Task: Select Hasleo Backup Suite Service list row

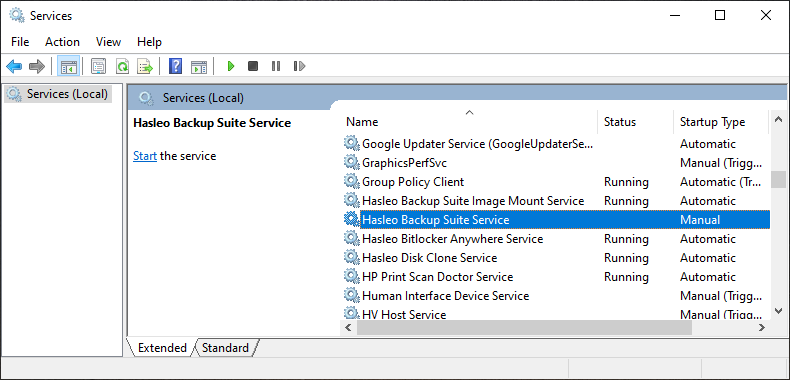Action: point(556,220)
